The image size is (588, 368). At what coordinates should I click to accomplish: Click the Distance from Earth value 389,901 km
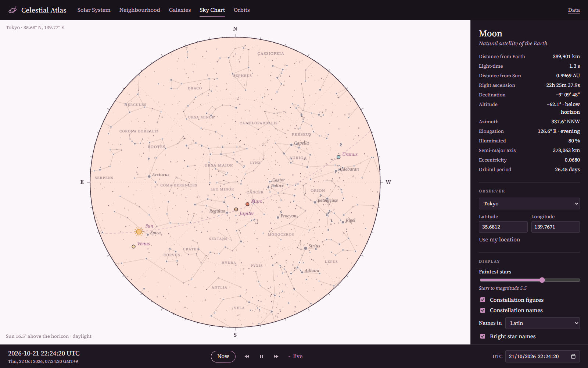[x=566, y=56]
